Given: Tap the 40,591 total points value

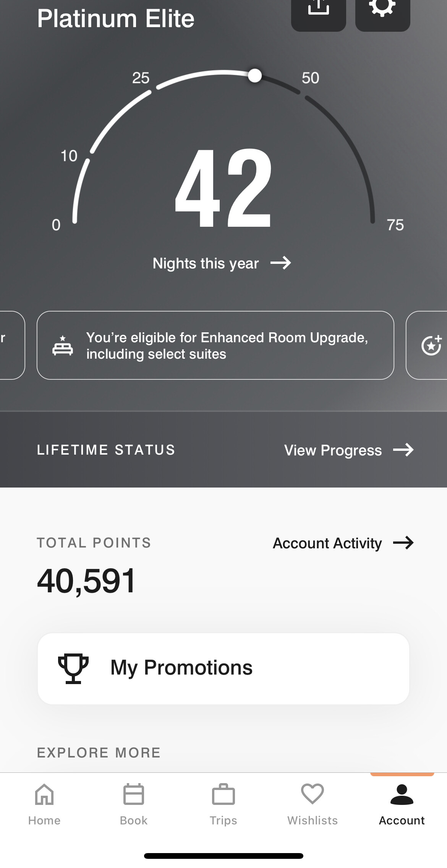Looking at the screenshot, I should tap(86, 580).
